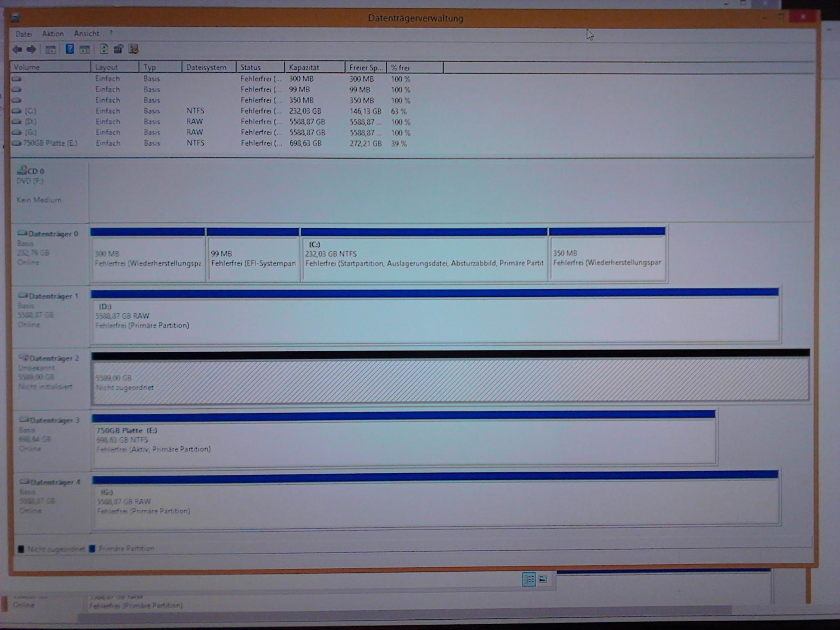Open the Datei menu
The image size is (840, 630).
[23, 34]
